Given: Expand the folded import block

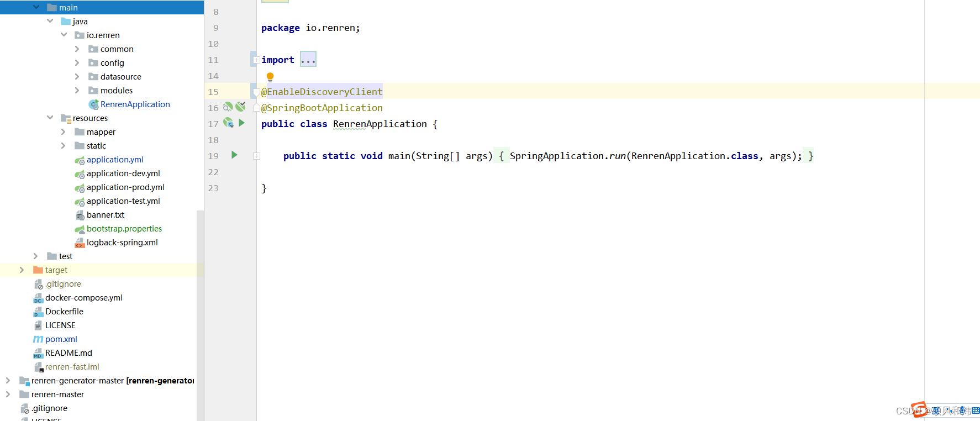Looking at the screenshot, I should (x=256, y=60).
